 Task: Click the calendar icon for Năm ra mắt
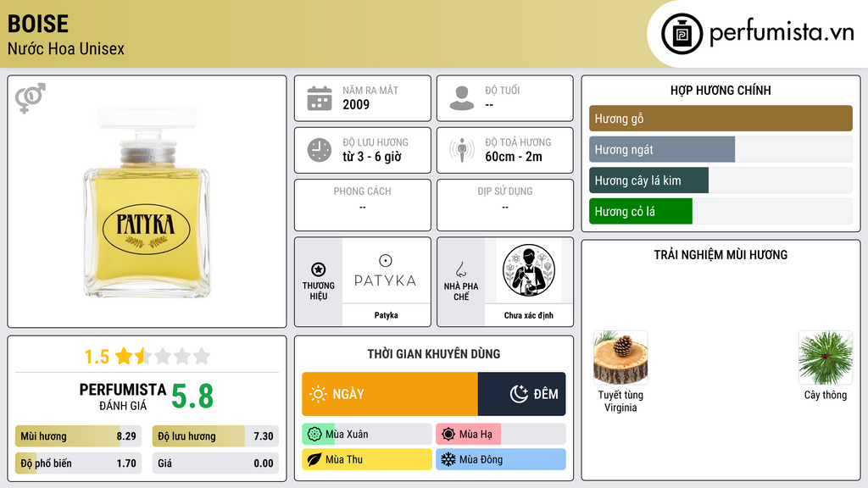coord(320,98)
